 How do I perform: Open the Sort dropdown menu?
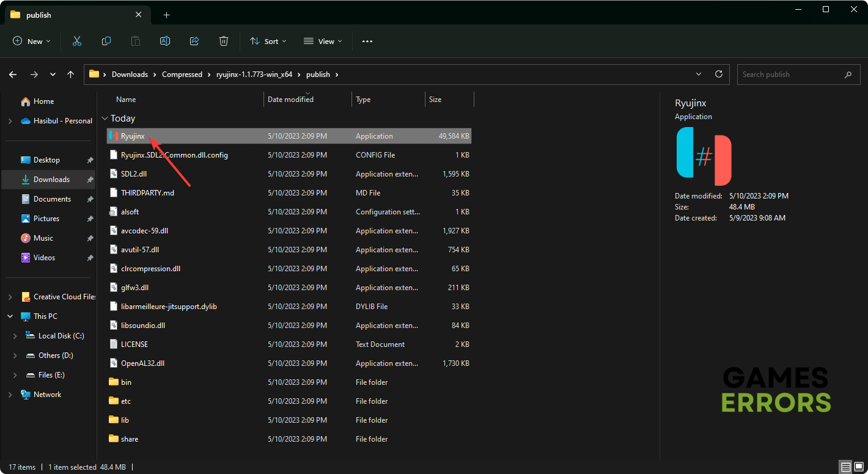click(x=268, y=41)
